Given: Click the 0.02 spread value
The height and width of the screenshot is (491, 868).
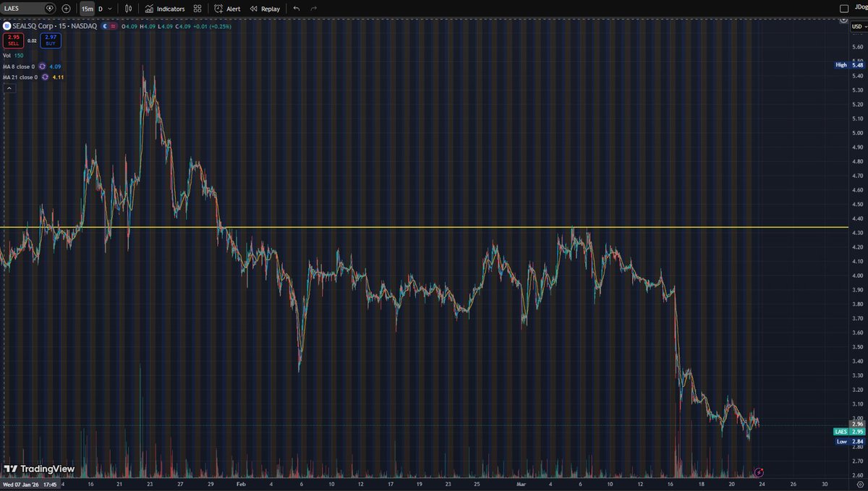Looking at the screenshot, I should point(33,41).
